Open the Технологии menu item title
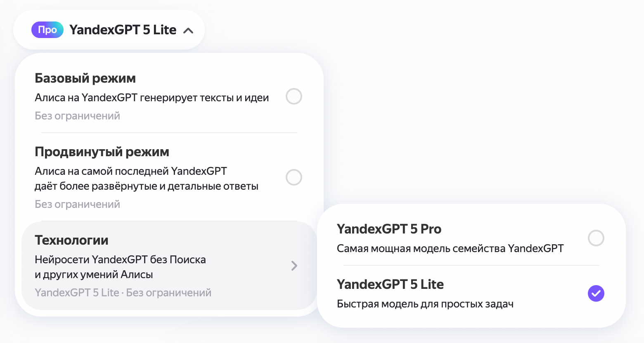This screenshot has width=644, height=343. 71,240
